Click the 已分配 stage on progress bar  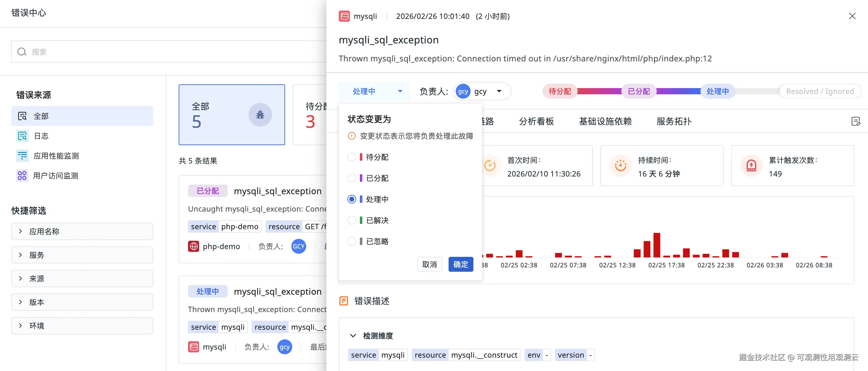638,91
